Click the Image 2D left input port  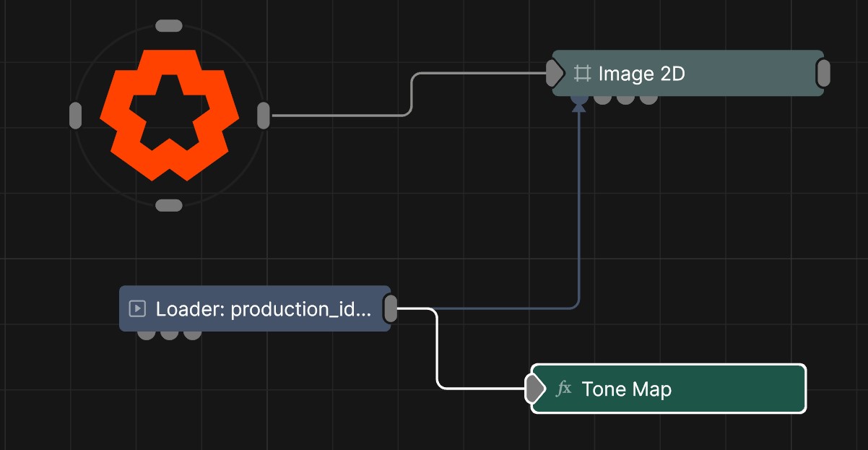(x=555, y=73)
